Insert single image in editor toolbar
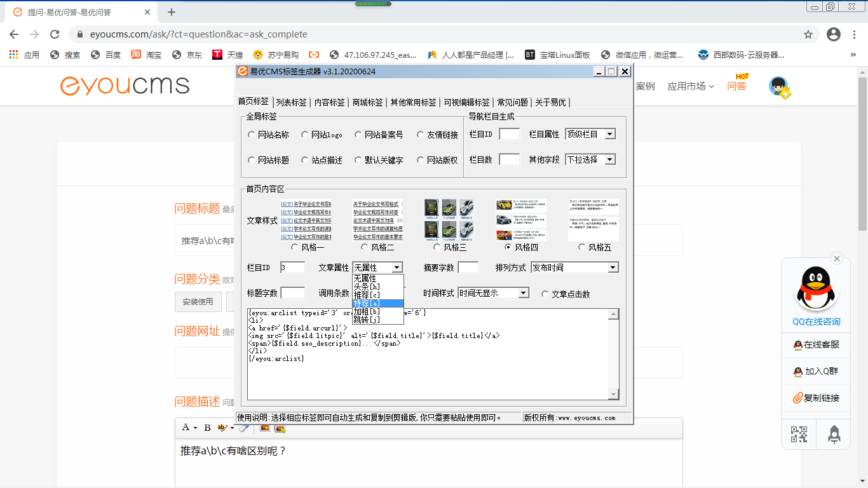The image size is (868, 488). point(265,428)
